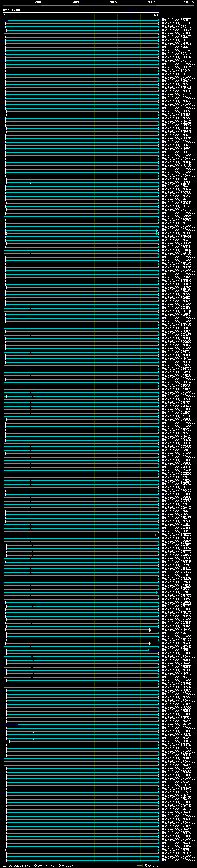Click the ~100% cyan identity legend segment
The height and width of the screenshot is (868, 197).
pos(175,6)
